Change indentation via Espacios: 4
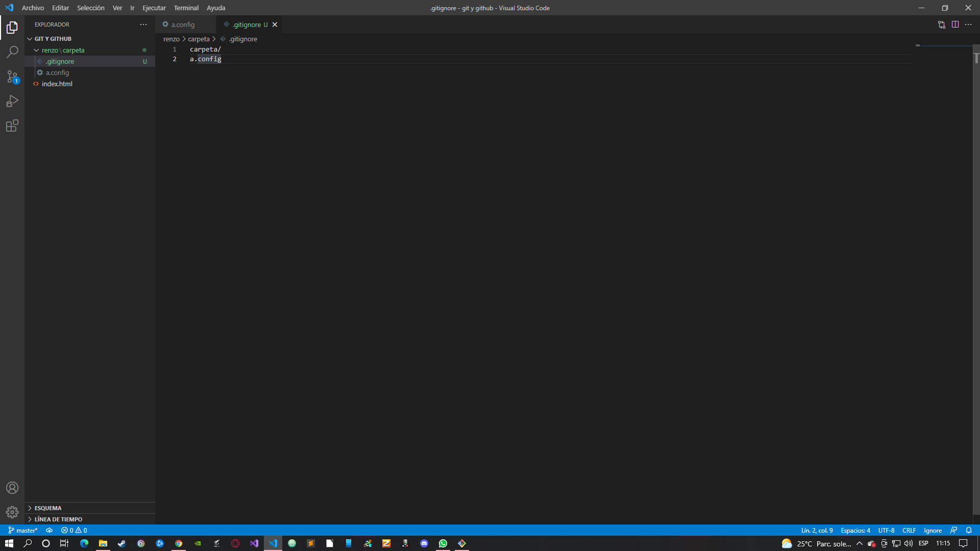This screenshot has height=551, width=980. tap(855, 530)
